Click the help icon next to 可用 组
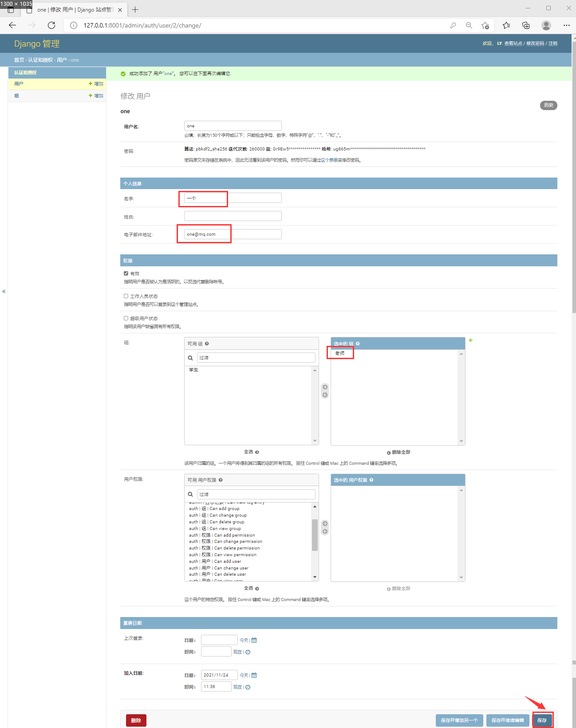Screen dimensions: 576x728 207,344
